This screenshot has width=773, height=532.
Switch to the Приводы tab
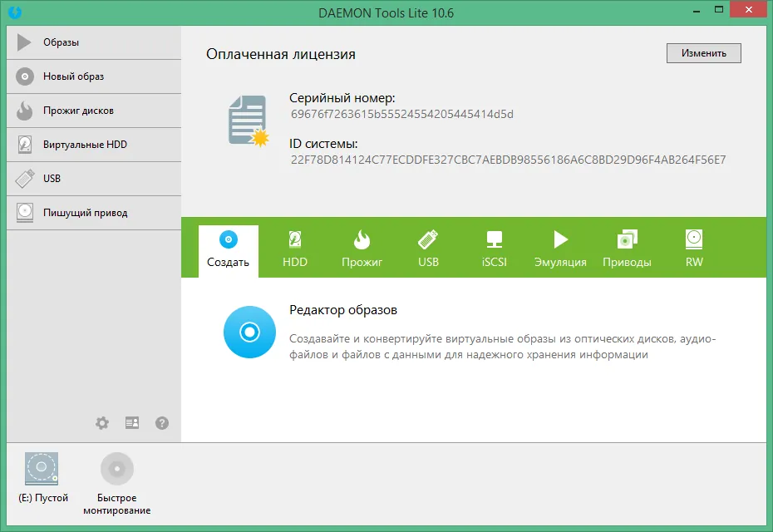627,249
